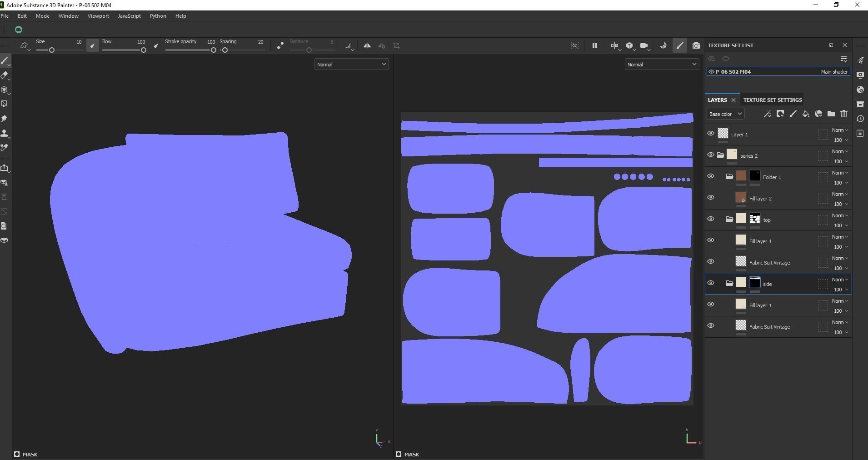Collapse the side folder
The height and width of the screenshot is (460, 868).
tap(729, 284)
